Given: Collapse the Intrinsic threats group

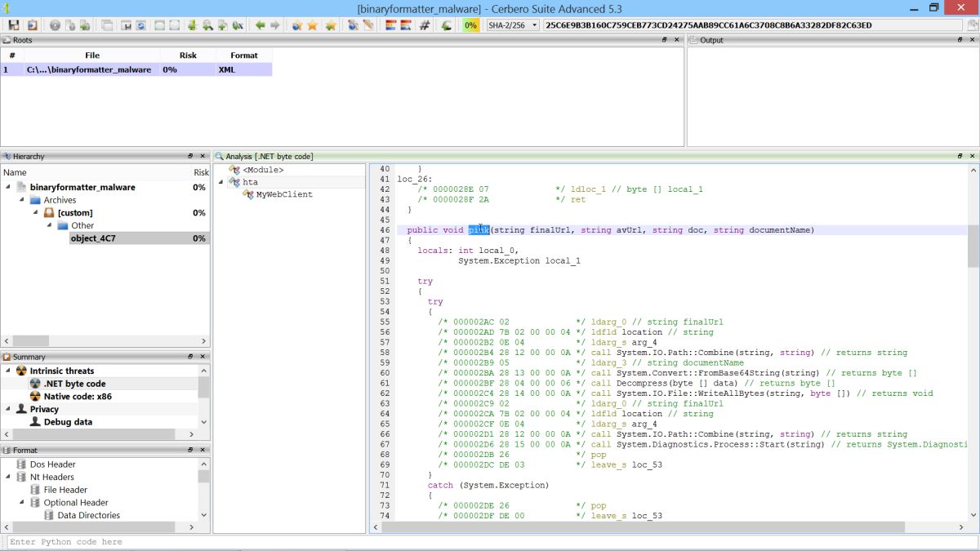Looking at the screenshot, I should (9, 371).
